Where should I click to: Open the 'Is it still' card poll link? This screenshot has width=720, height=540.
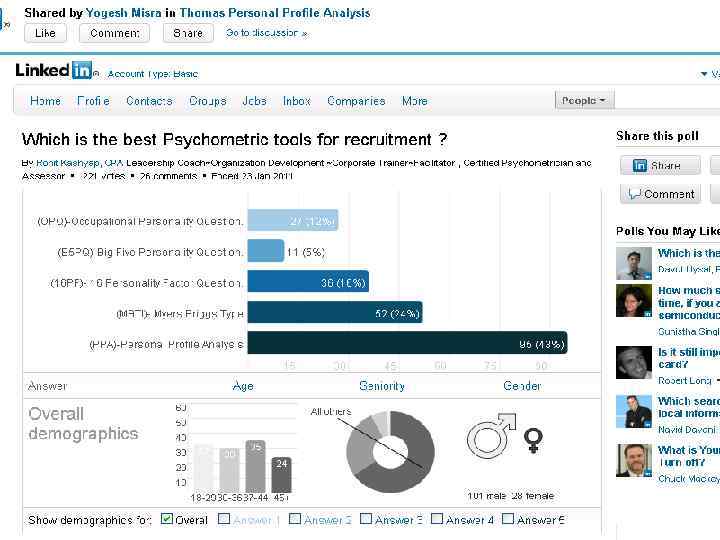(689, 358)
